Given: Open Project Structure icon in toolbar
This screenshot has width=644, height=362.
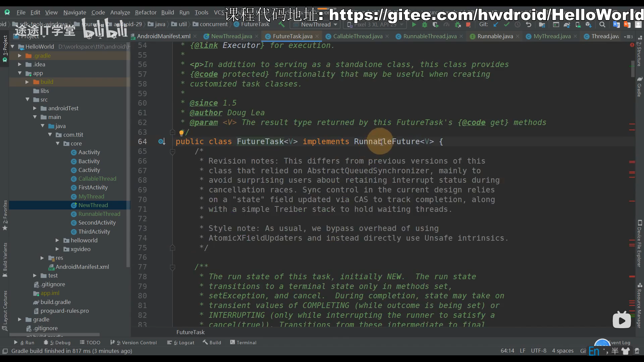Looking at the screenshot, I should [542, 24].
